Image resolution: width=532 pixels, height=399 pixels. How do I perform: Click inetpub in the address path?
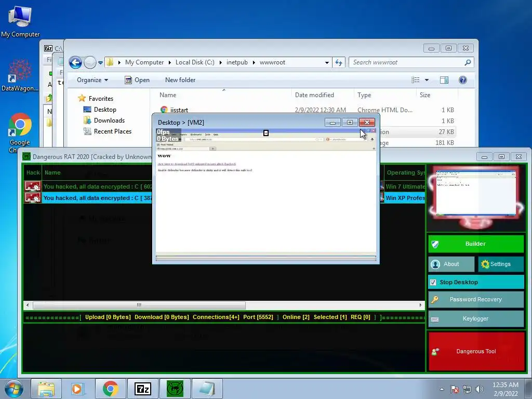(x=237, y=62)
